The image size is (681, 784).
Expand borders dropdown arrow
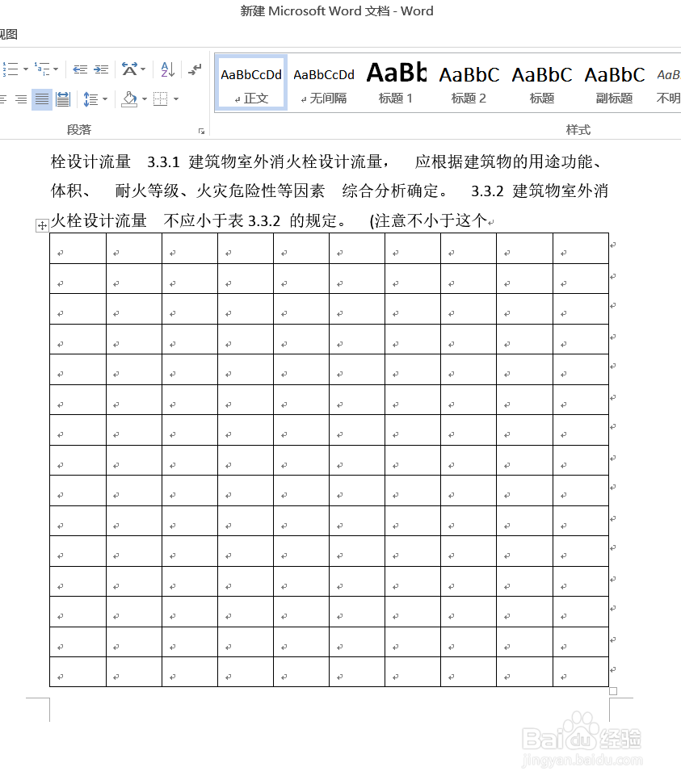176,99
